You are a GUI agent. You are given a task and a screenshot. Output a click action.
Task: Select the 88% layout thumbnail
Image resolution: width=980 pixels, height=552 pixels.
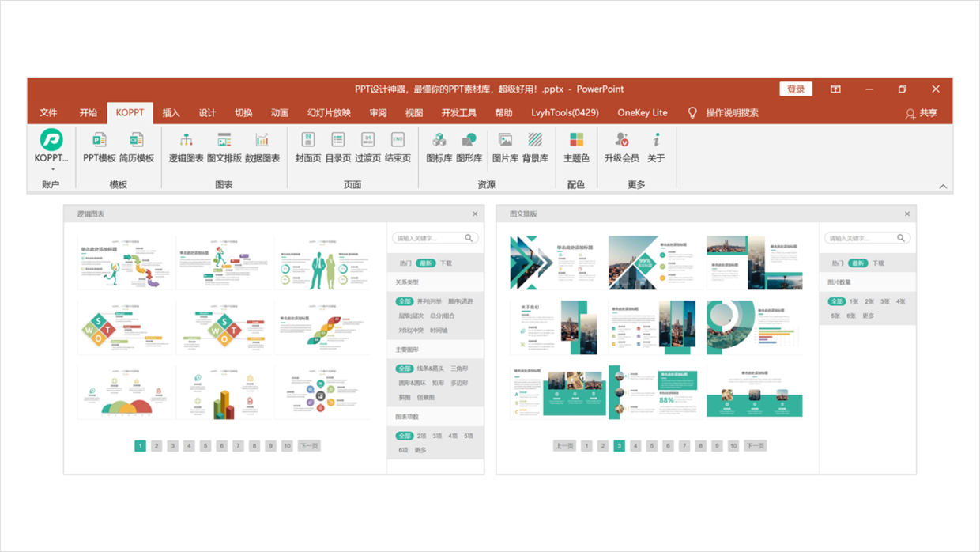(x=657, y=392)
